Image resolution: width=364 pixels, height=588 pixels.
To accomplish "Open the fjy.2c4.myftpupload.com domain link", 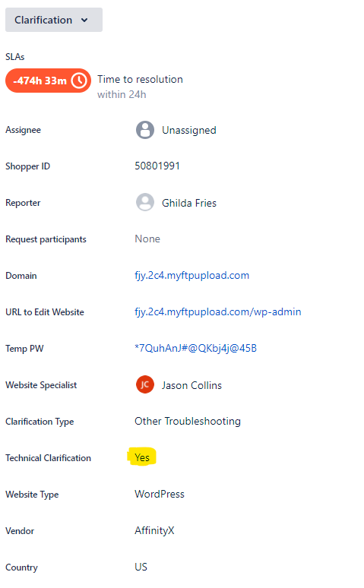I will [191, 276].
